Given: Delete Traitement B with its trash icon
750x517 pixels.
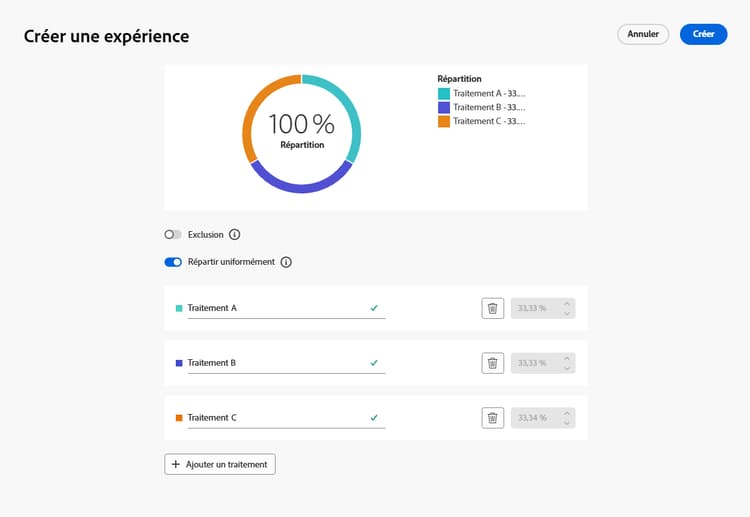Looking at the screenshot, I should 492,363.
